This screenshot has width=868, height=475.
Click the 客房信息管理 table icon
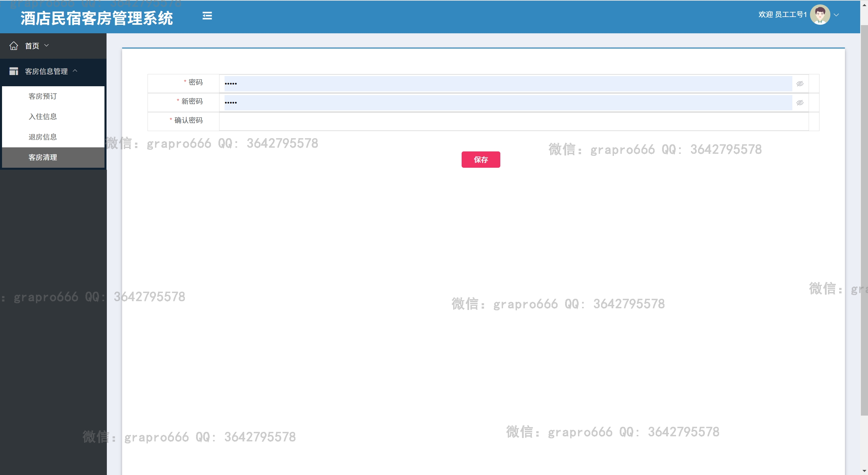click(x=14, y=71)
